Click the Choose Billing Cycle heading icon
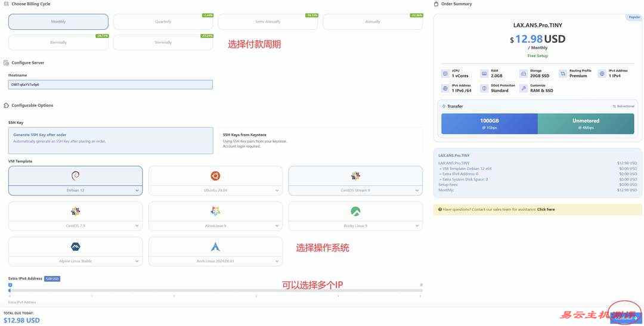 click(x=6, y=4)
